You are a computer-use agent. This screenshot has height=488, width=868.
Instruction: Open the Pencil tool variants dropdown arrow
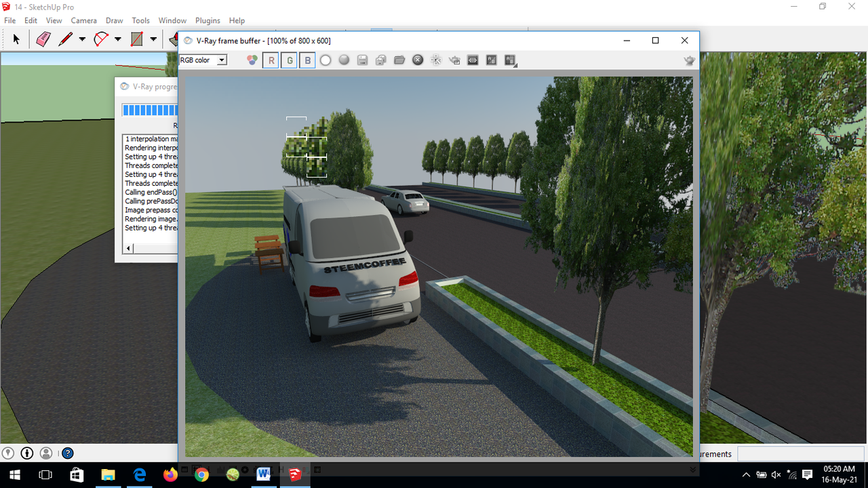[82, 39]
